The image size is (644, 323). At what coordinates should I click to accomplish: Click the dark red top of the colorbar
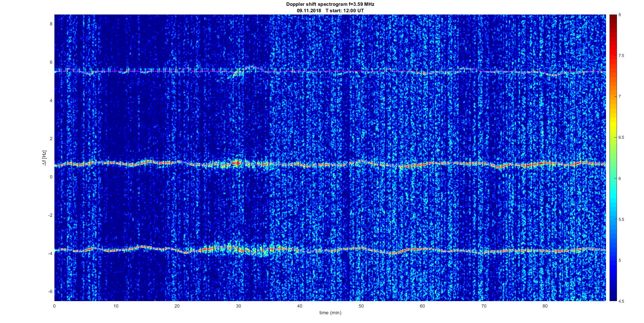click(613, 18)
